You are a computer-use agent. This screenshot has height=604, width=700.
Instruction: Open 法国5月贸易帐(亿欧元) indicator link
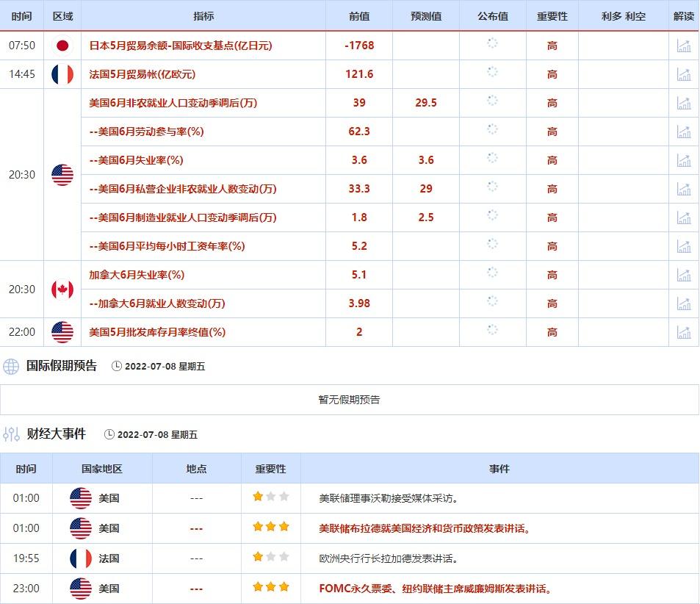[142, 74]
